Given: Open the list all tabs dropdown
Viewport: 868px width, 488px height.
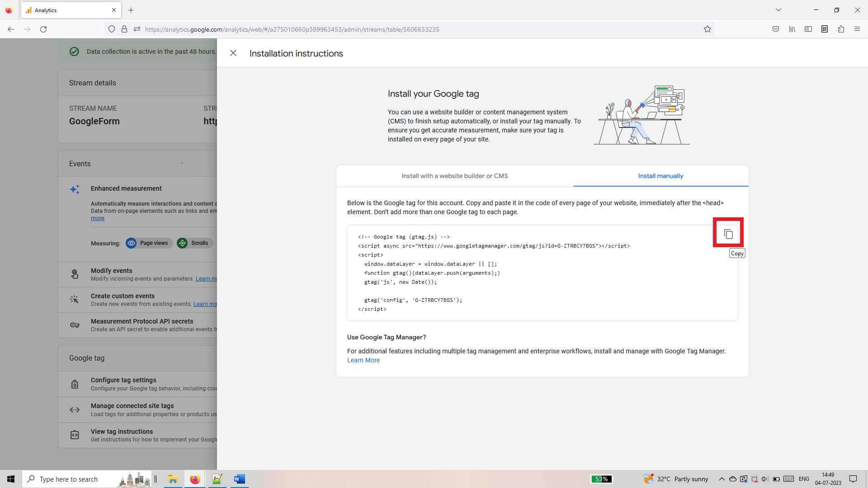Looking at the screenshot, I should click(x=778, y=10).
